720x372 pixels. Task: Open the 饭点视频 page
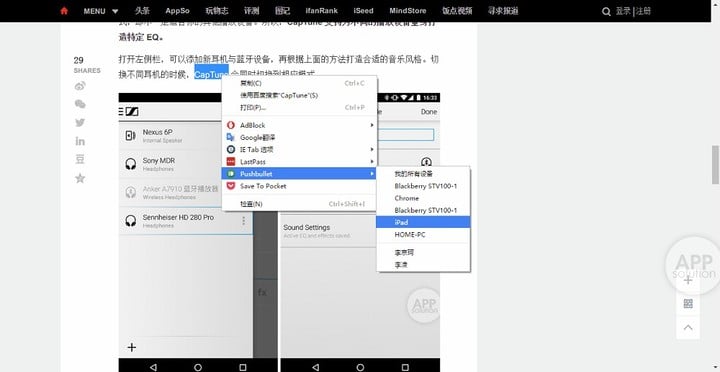[x=457, y=11]
